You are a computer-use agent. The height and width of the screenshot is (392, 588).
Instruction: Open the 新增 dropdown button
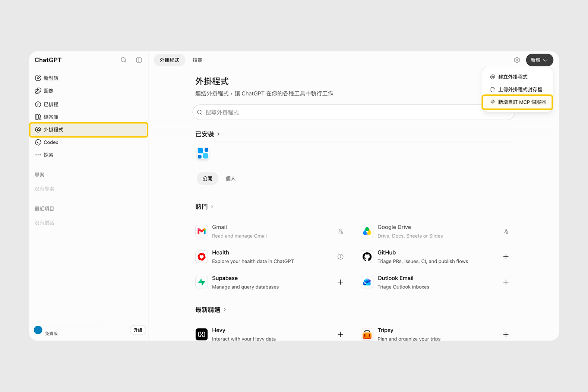point(540,60)
